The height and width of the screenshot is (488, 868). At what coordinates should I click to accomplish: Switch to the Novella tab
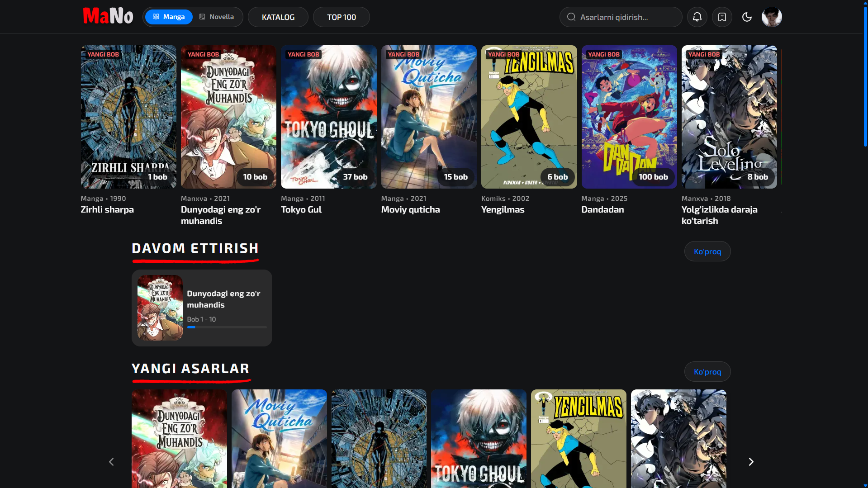pyautogui.click(x=217, y=17)
